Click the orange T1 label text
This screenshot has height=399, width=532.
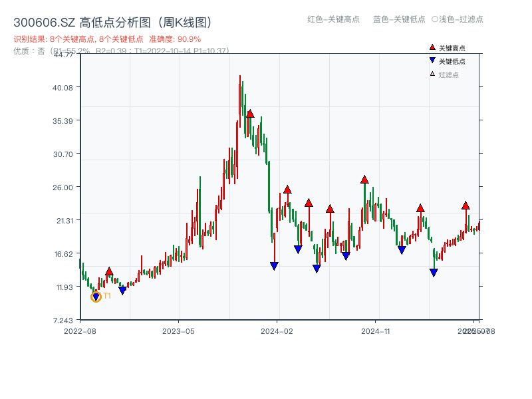107,296
